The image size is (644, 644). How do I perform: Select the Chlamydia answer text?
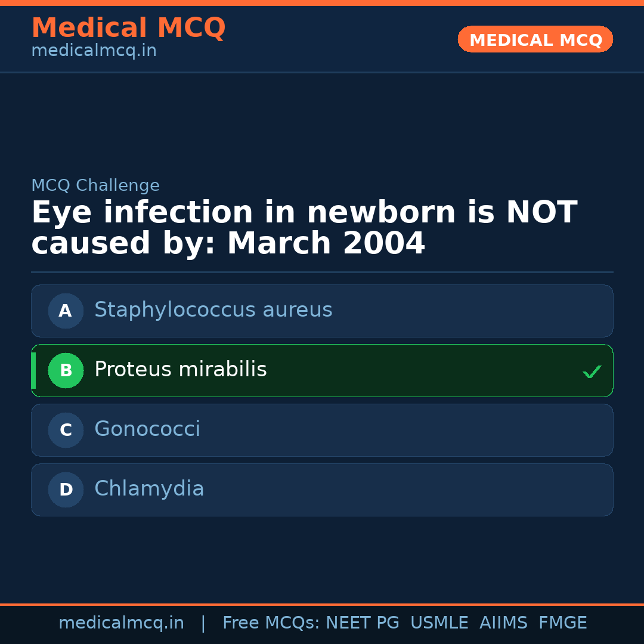(x=149, y=489)
